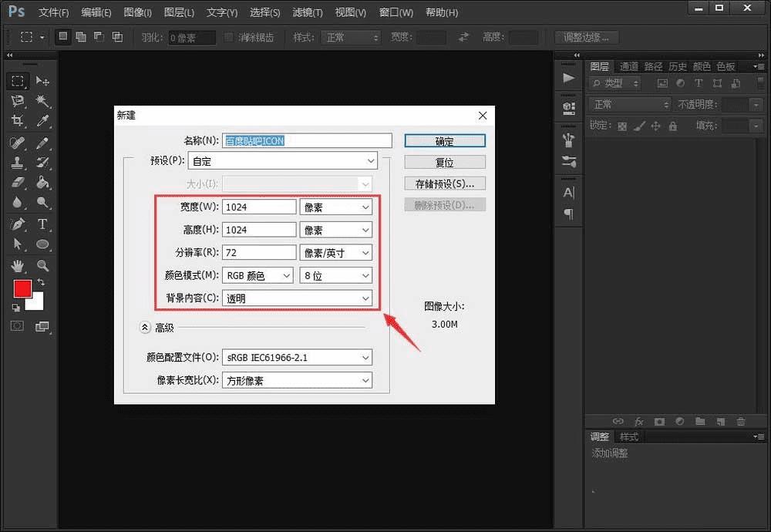Collapse the advanced (高级) section
771x532 pixels.
145,328
